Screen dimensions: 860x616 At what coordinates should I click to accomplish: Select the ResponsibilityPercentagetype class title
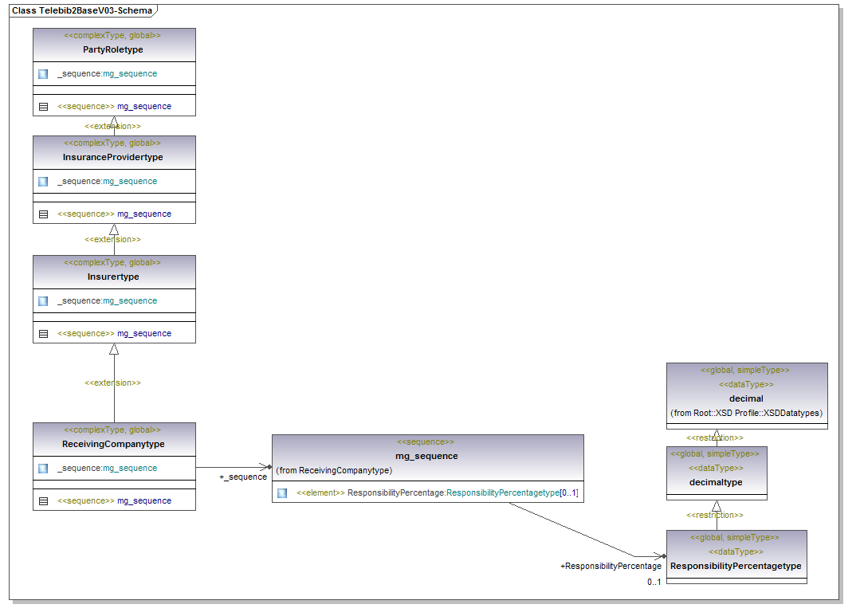pyautogui.click(x=736, y=566)
